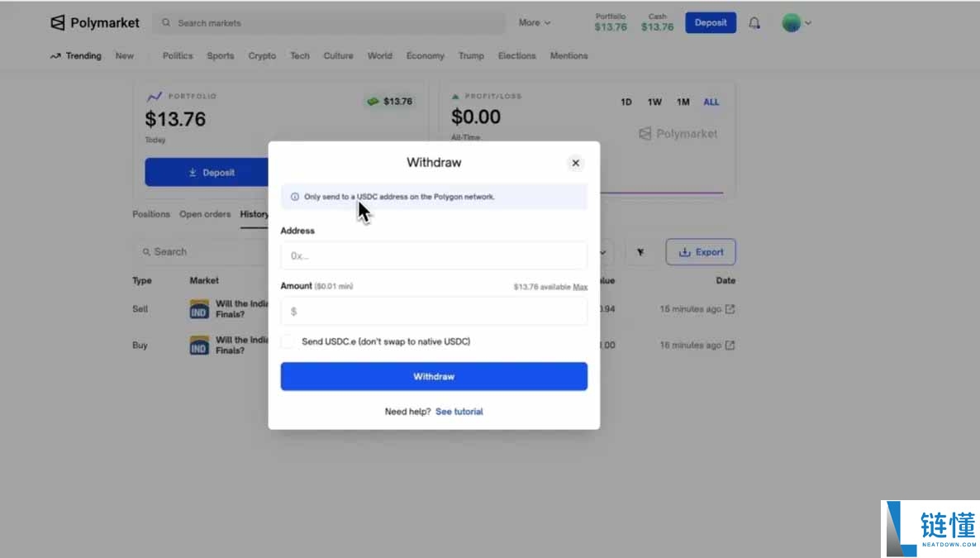The image size is (980, 558).
Task: Open the Trending category
Action: [x=83, y=55]
